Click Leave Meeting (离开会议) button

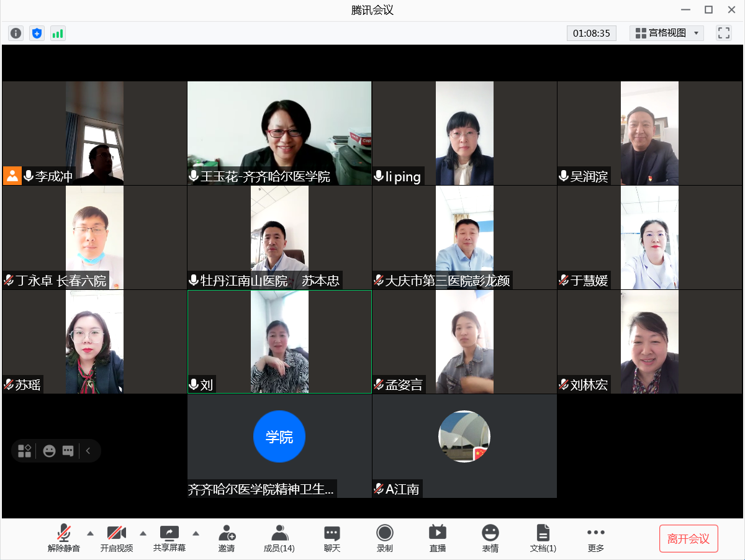(x=689, y=538)
